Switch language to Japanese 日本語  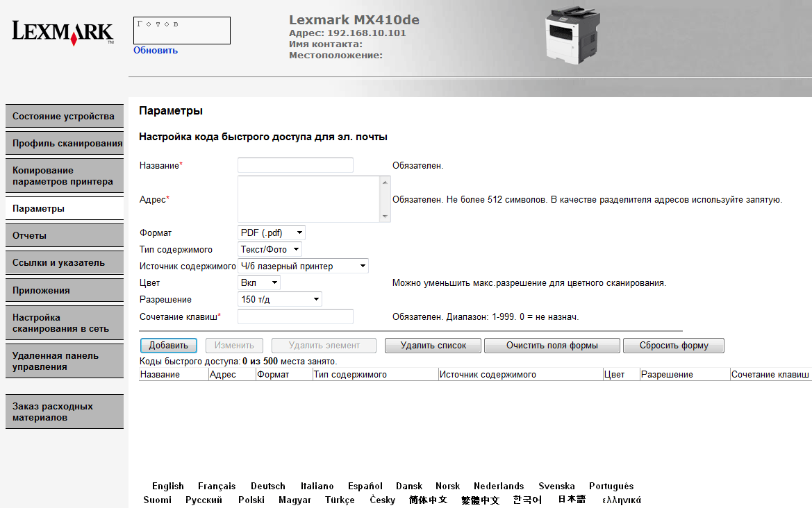pos(572,499)
